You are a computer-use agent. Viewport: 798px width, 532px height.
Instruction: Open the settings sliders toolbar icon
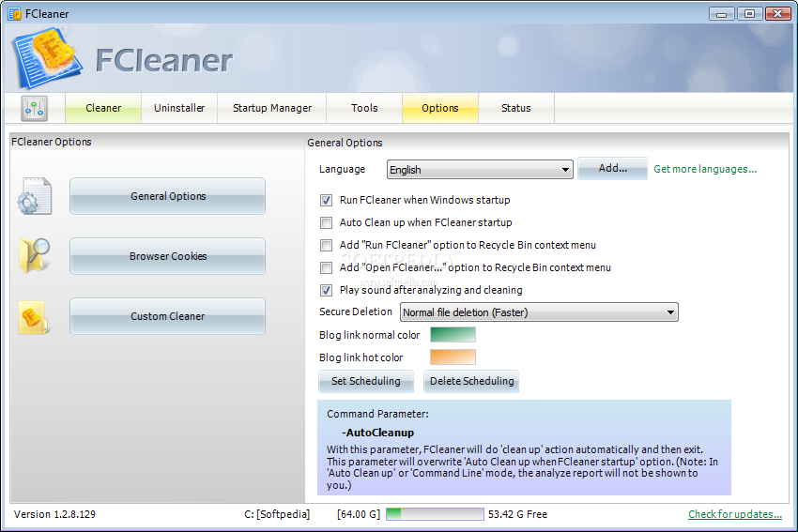[35, 108]
